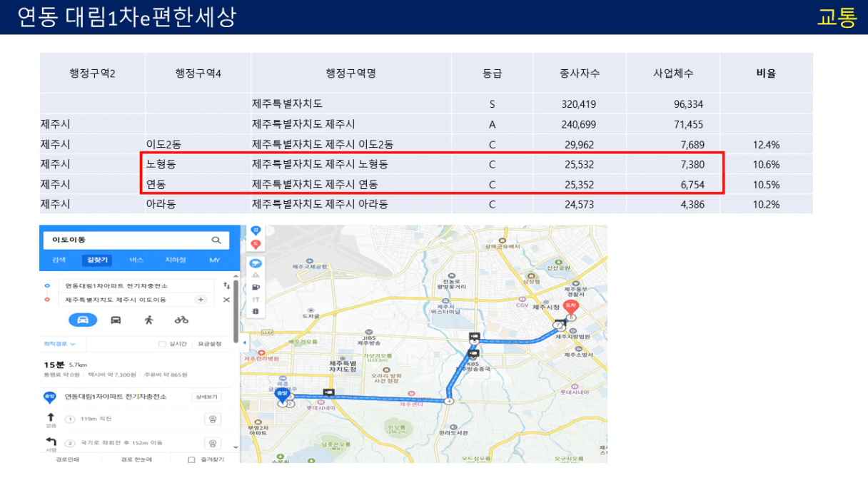The image size is (868, 488).
Task: Show gas stations with the fuel pump icon
Action: [x=256, y=288]
